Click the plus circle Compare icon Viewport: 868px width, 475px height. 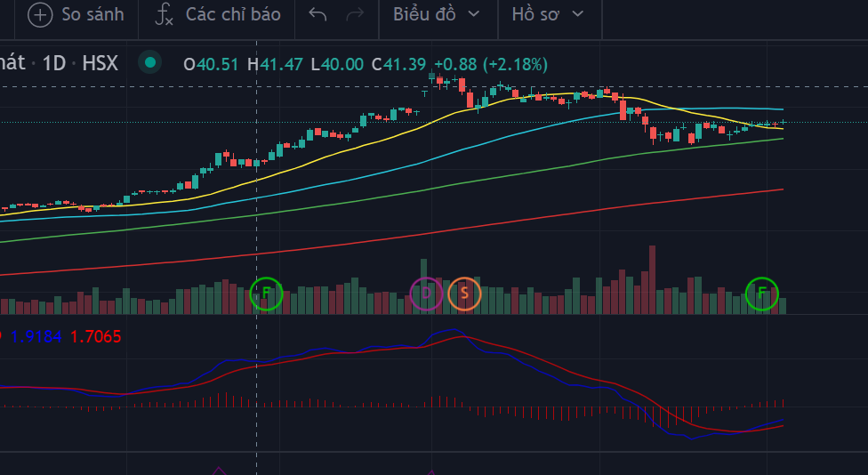[x=39, y=14]
